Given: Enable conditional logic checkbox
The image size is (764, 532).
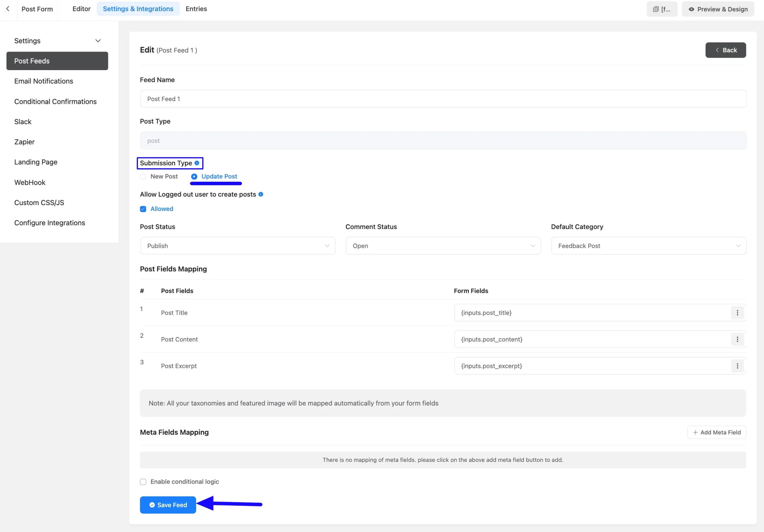Looking at the screenshot, I should point(143,482).
